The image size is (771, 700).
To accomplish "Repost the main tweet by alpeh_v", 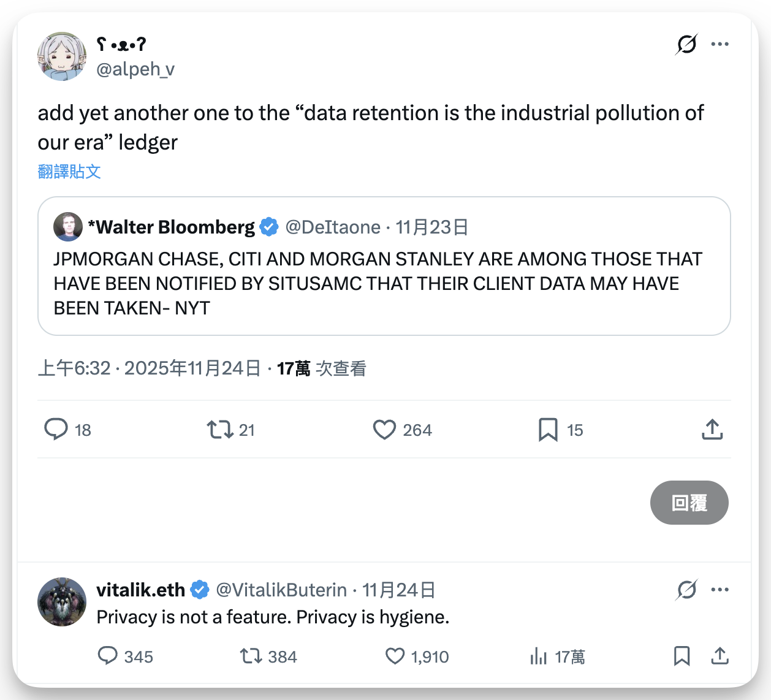I will click(220, 429).
